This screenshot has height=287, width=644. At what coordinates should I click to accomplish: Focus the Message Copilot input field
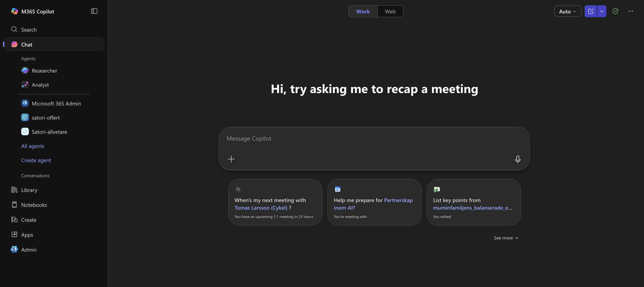(x=374, y=148)
